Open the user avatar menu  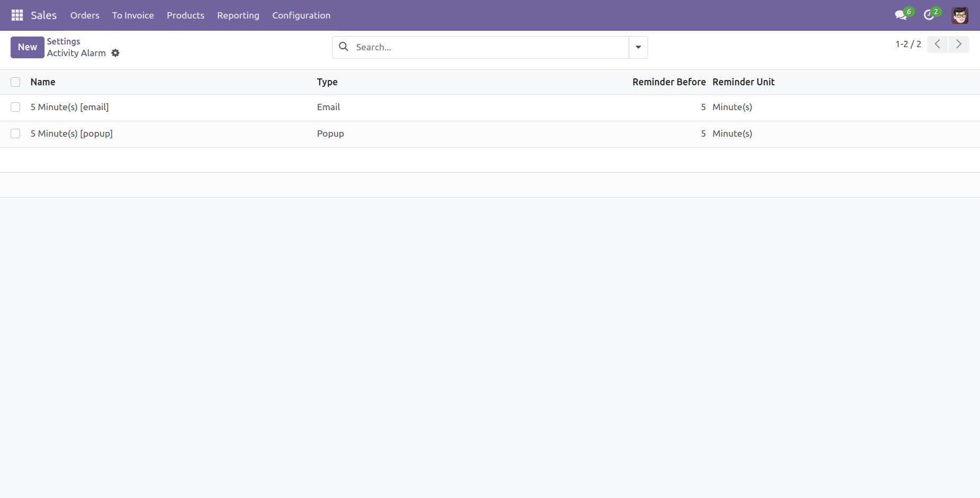(x=960, y=15)
